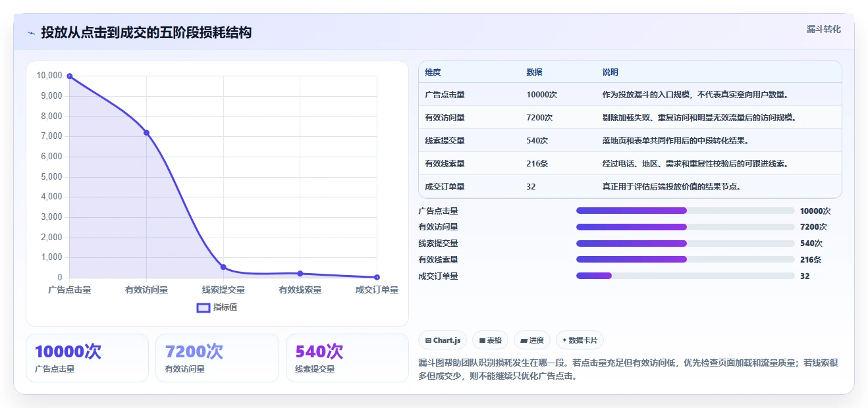Screen dimensions: 868x408
Task: Click the 线索提交量 progress bar
Action: [x=685, y=243]
